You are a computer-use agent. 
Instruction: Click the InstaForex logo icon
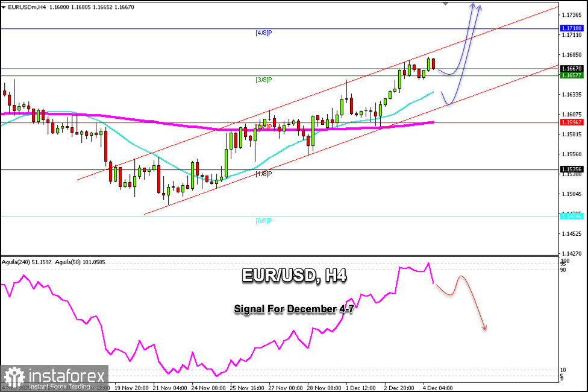(x=13, y=376)
